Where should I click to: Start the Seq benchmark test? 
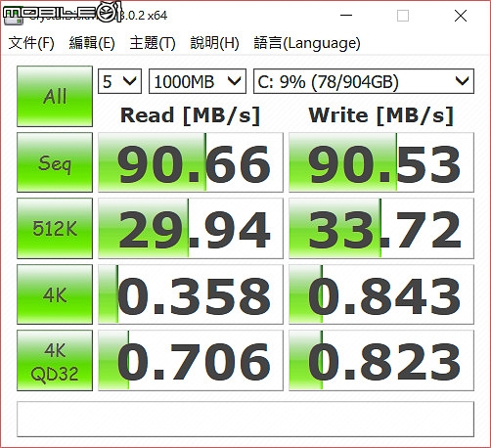pyautogui.click(x=55, y=162)
